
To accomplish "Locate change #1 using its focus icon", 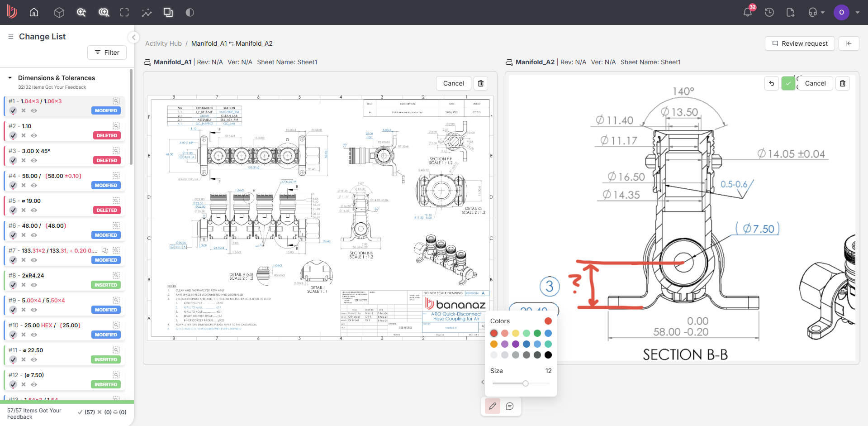I will [x=116, y=101].
